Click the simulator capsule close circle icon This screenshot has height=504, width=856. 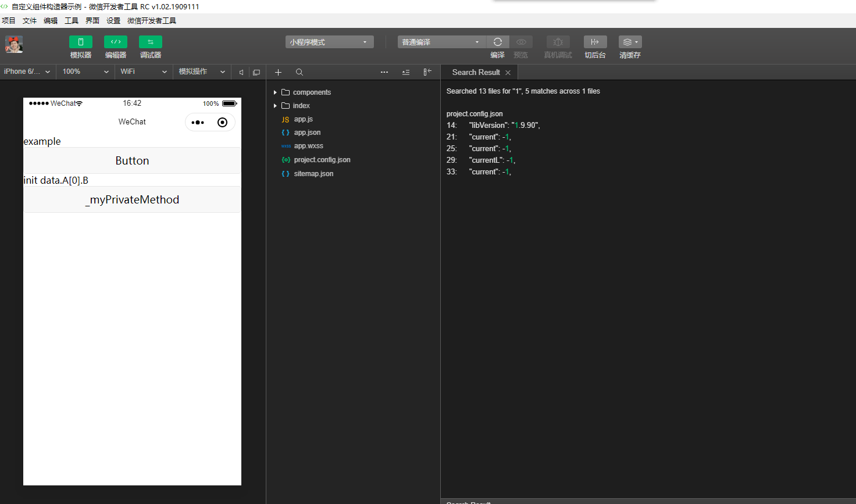coord(222,122)
